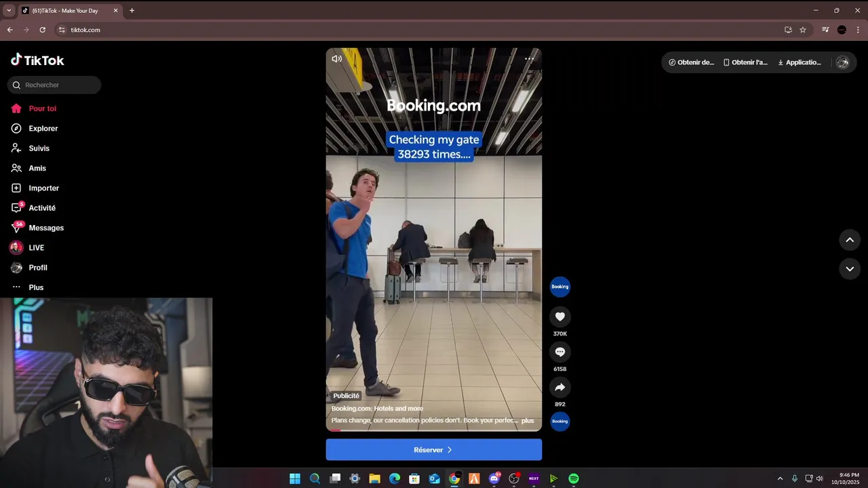Viewport: 868px width, 488px height.
Task: Click the Réserver button
Action: (x=433, y=450)
